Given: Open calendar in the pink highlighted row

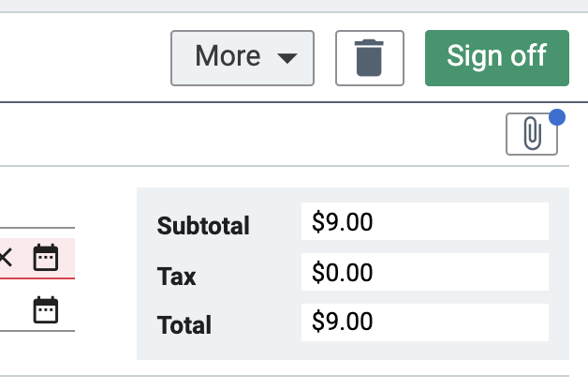Looking at the screenshot, I should coord(46,258).
